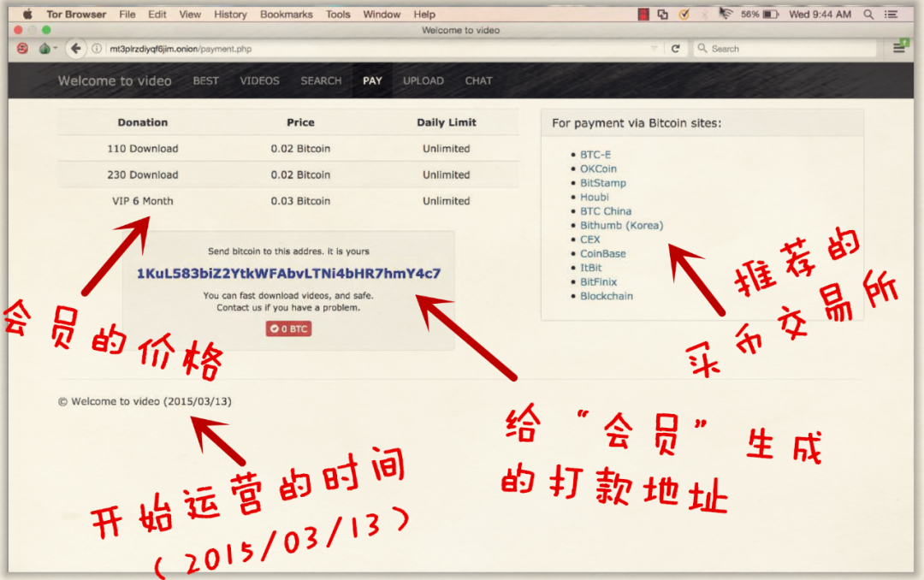924x580 pixels.
Task: Open the Bookmarks menu
Action: 287,15
